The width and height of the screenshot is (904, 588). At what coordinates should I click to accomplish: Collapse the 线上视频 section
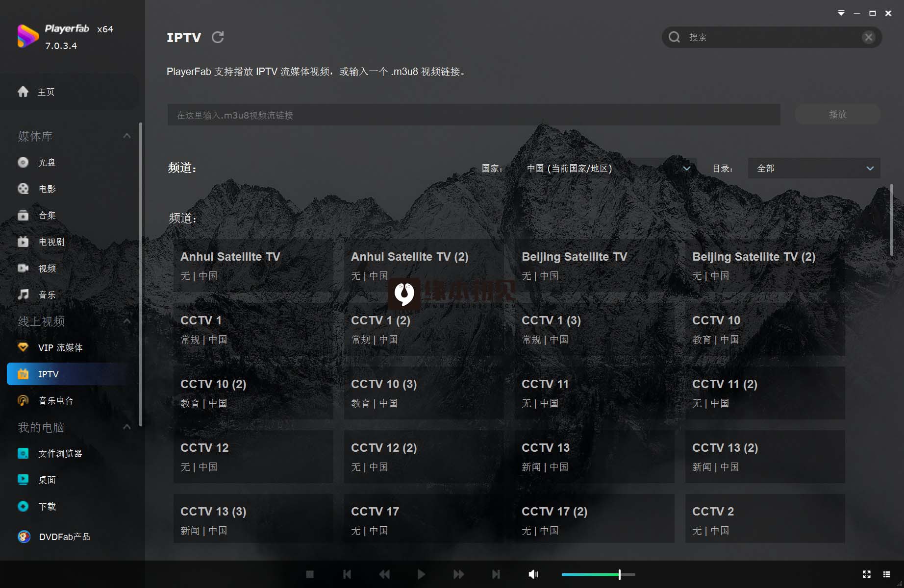coord(127,321)
